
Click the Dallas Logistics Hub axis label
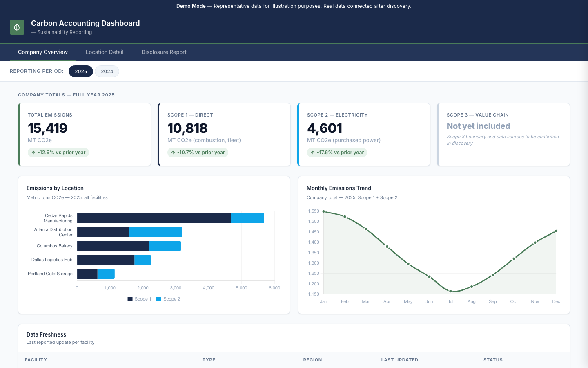coord(52,260)
